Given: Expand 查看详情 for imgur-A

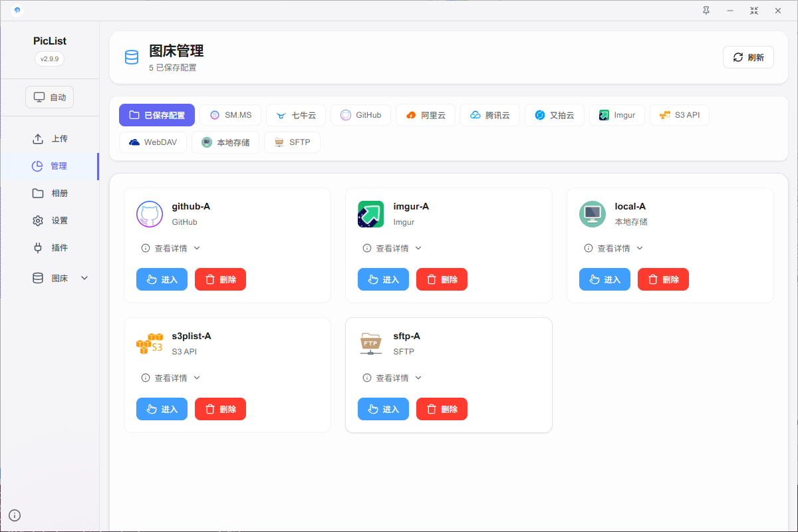Looking at the screenshot, I should 392,248.
